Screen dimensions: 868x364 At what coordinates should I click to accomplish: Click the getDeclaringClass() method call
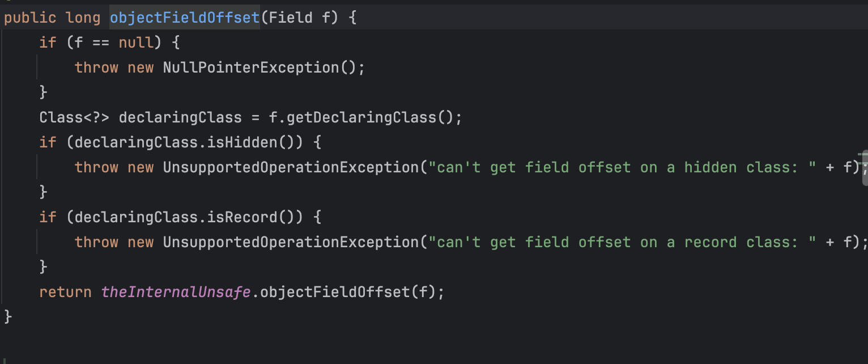(x=370, y=117)
